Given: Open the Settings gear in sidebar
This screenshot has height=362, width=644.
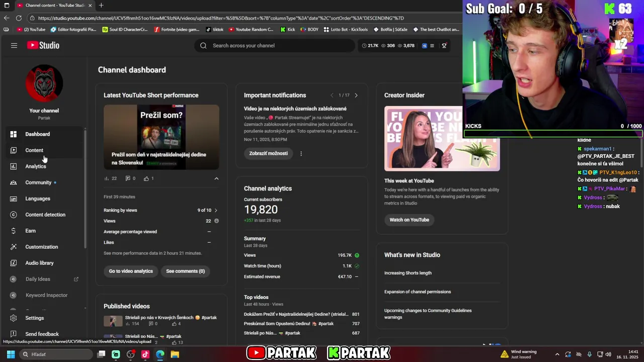Looking at the screenshot, I should [14, 318].
